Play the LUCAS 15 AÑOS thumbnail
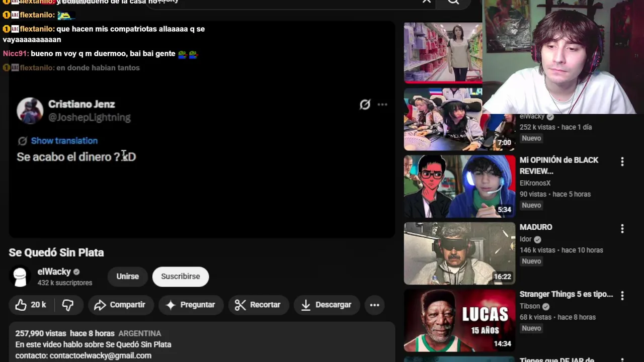This screenshot has height=362, width=644. coord(459,320)
